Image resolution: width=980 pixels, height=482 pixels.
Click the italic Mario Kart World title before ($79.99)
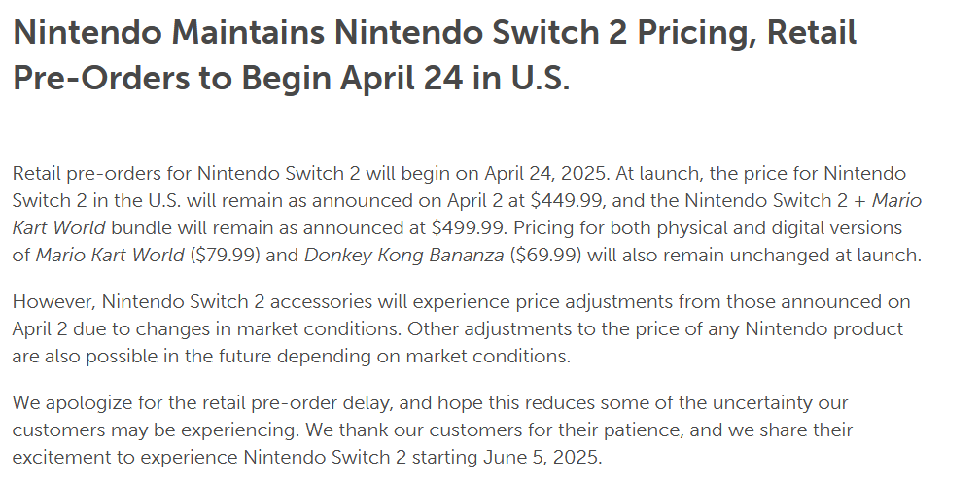coord(110,256)
